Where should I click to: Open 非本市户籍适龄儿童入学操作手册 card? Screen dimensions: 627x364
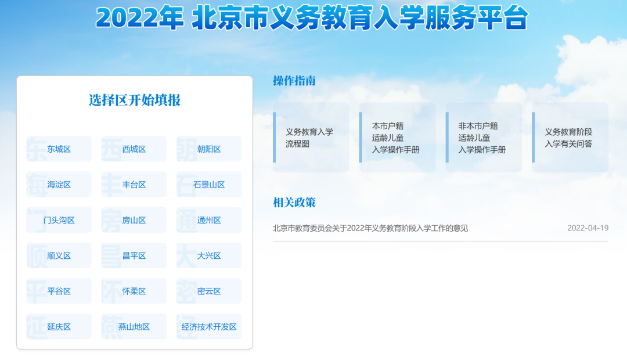(484, 138)
